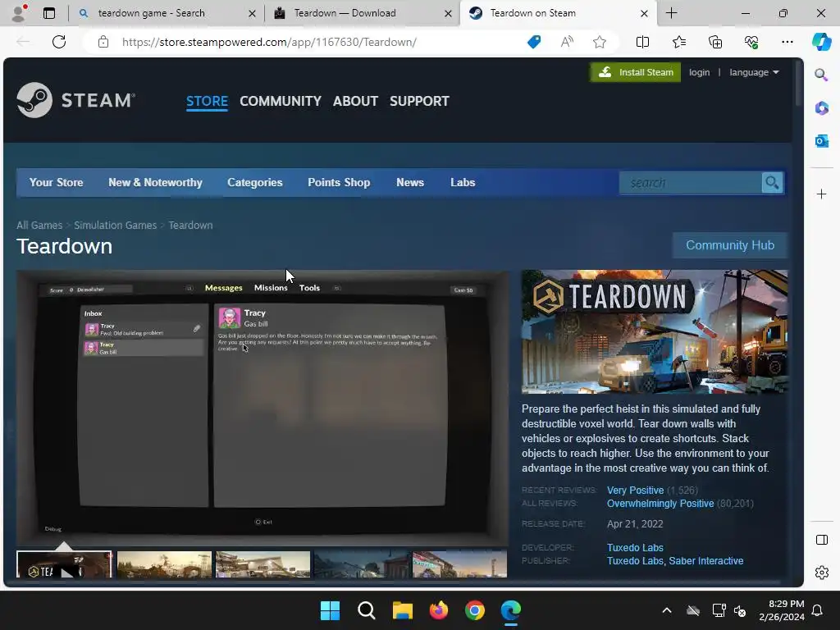Select the third screenshot thumbnail

coord(262,564)
